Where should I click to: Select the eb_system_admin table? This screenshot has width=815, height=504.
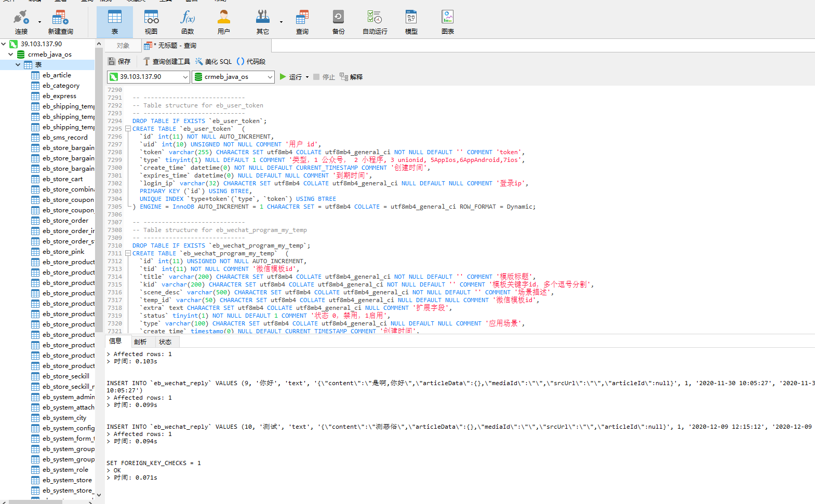[x=69, y=397]
